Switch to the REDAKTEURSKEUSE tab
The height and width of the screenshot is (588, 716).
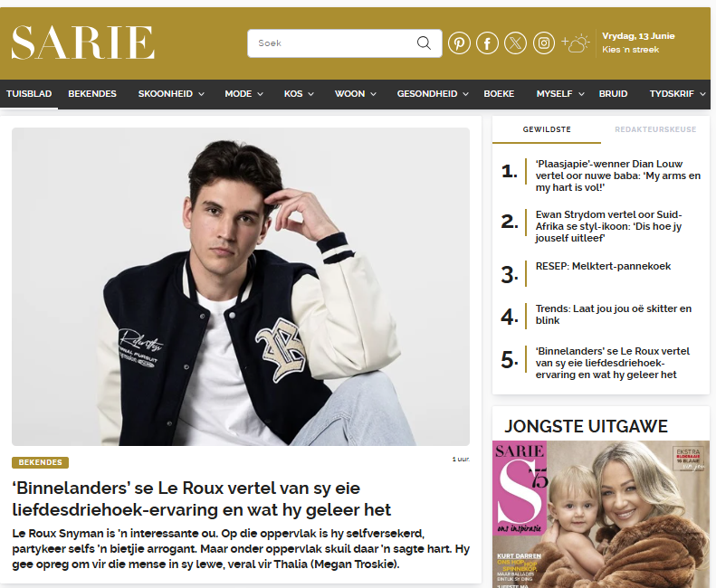click(x=655, y=129)
